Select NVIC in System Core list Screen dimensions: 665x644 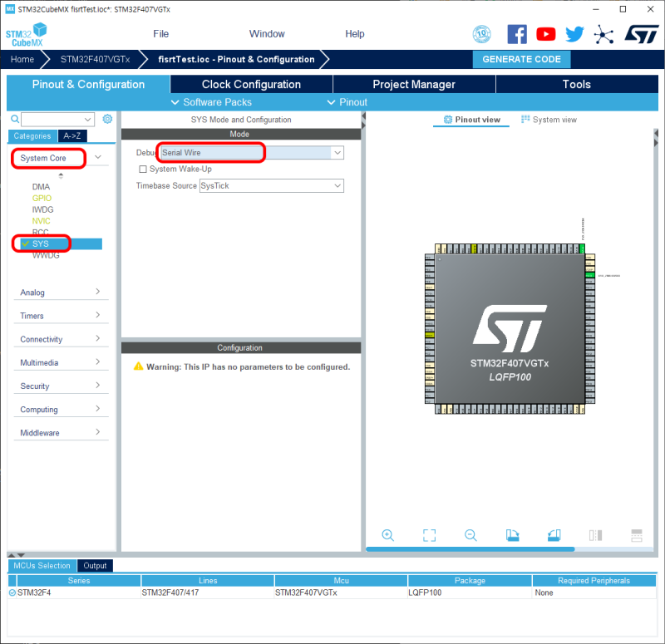(x=41, y=221)
